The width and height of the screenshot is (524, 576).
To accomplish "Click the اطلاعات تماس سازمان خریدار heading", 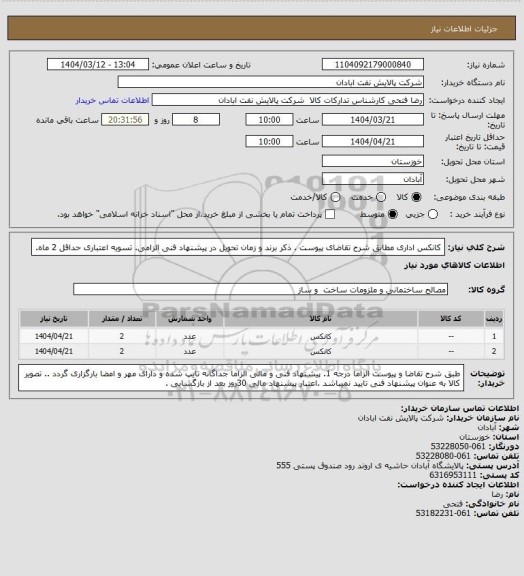I will (x=459, y=408).
